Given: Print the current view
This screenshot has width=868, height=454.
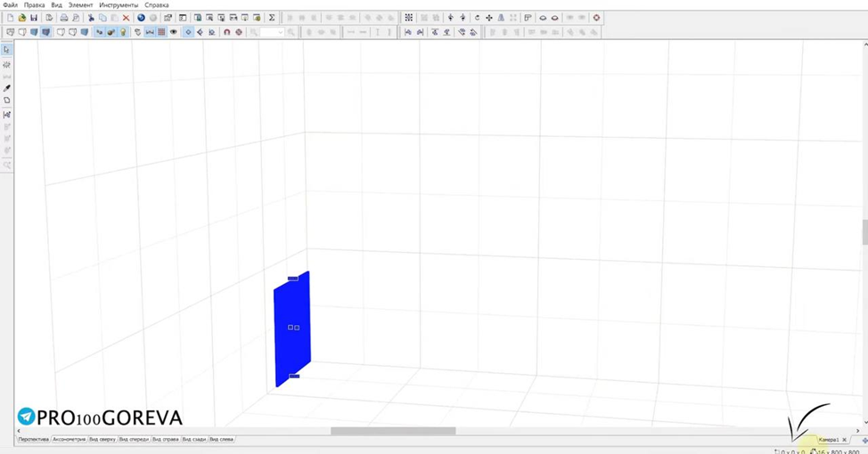Looking at the screenshot, I should coord(63,18).
